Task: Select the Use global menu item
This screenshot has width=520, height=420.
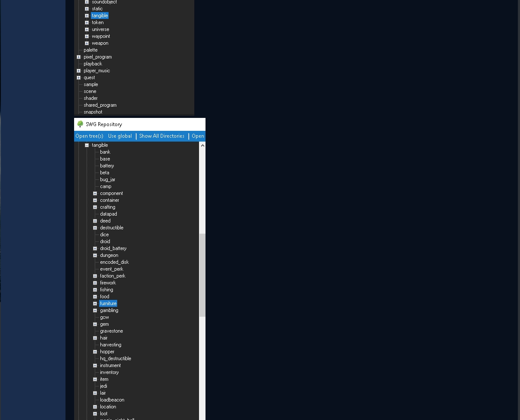Action: [x=120, y=136]
